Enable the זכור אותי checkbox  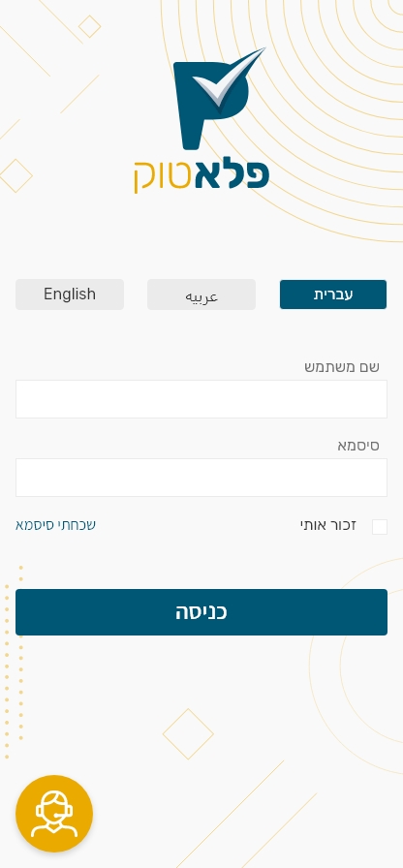pyautogui.click(x=380, y=527)
